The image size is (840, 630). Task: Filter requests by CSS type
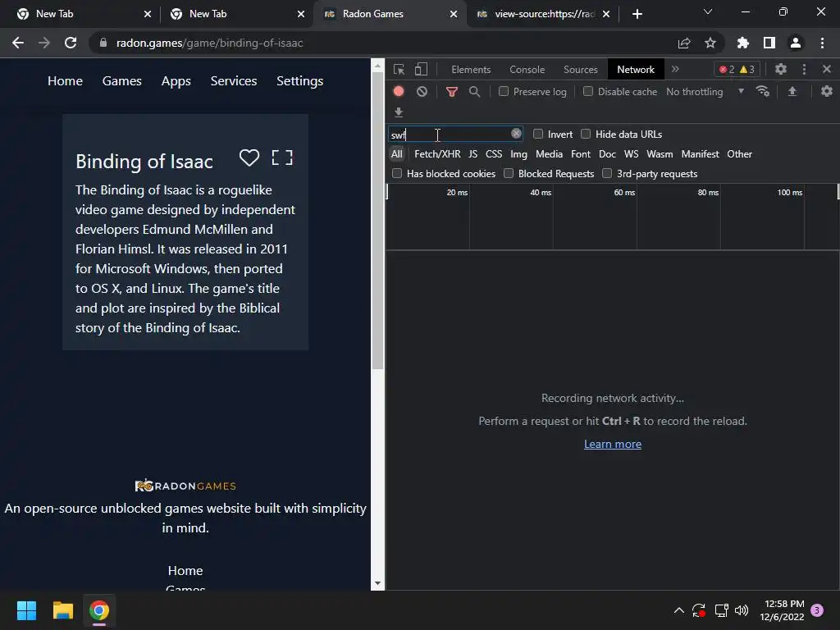tap(494, 154)
